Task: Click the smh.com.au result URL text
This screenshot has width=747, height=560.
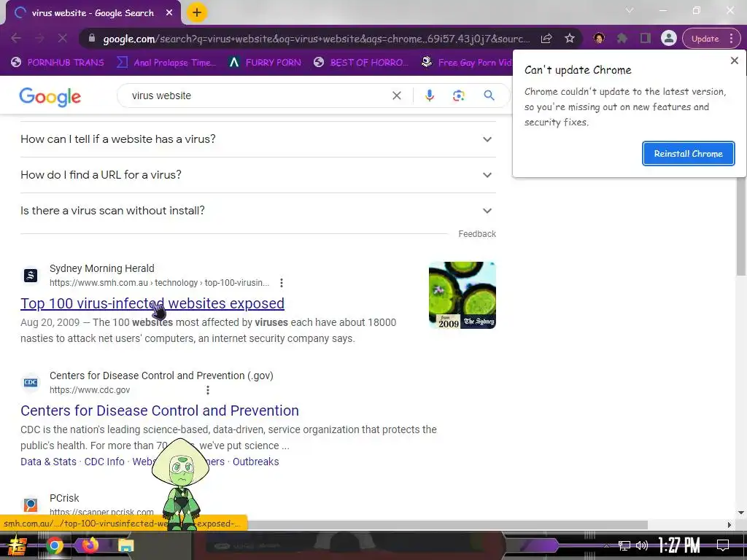Action: [x=159, y=283]
